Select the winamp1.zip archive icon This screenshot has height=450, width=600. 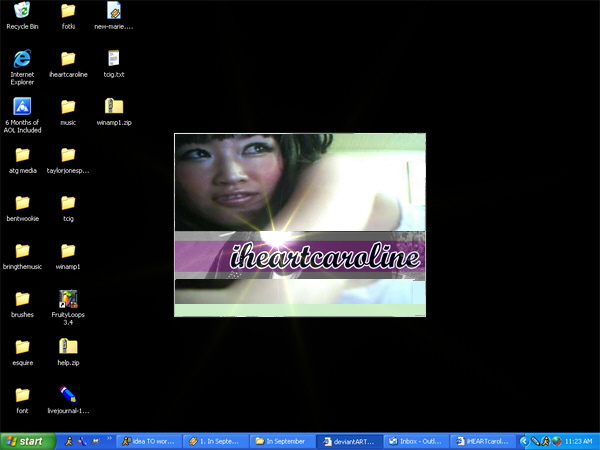pyautogui.click(x=114, y=107)
